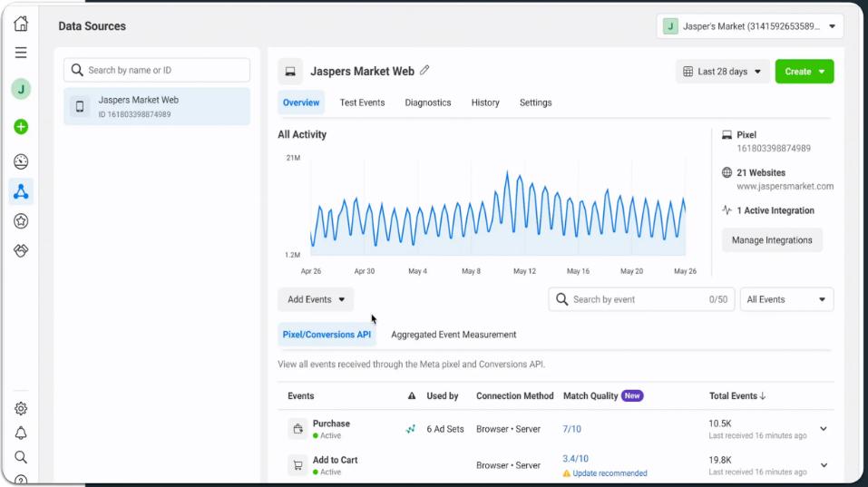Click the mobile device icon in data source list
The image size is (868, 487).
80,106
